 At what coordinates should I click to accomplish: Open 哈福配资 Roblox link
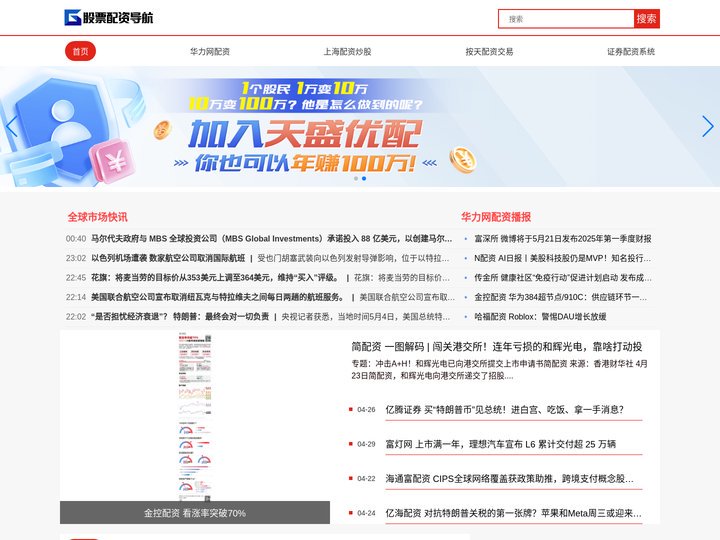click(x=540, y=316)
